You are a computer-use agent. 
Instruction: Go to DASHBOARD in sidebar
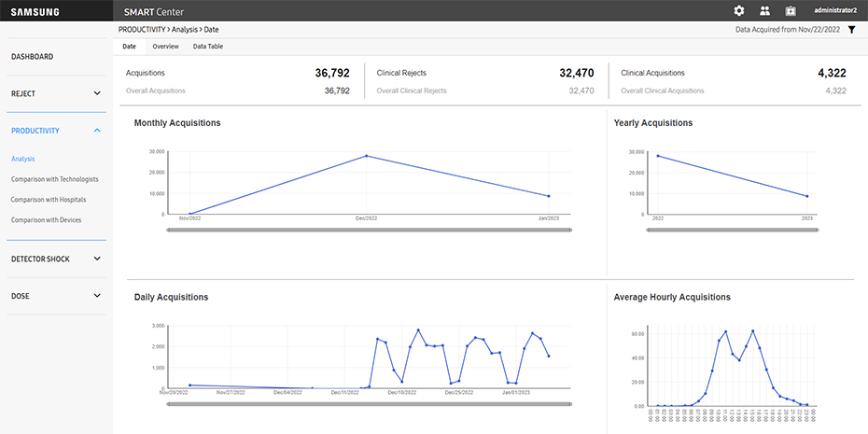pos(33,57)
